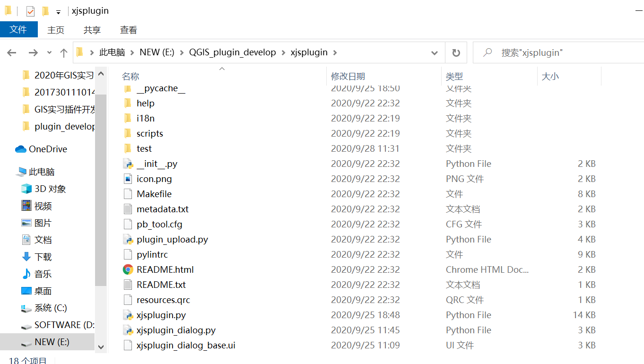The width and height of the screenshot is (644, 364).
Task: Click the Python icon of xjsplugin_dialog.py
Action: [x=128, y=330]
